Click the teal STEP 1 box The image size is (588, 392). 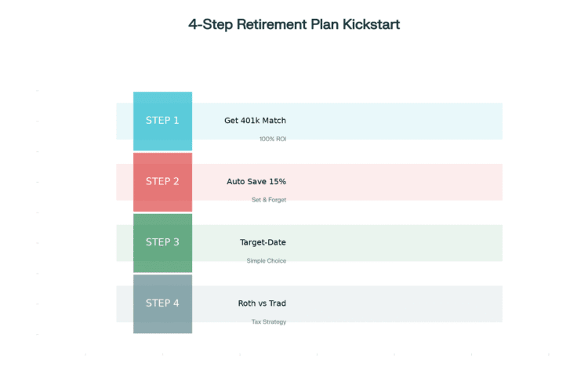(x=162, y=121)
